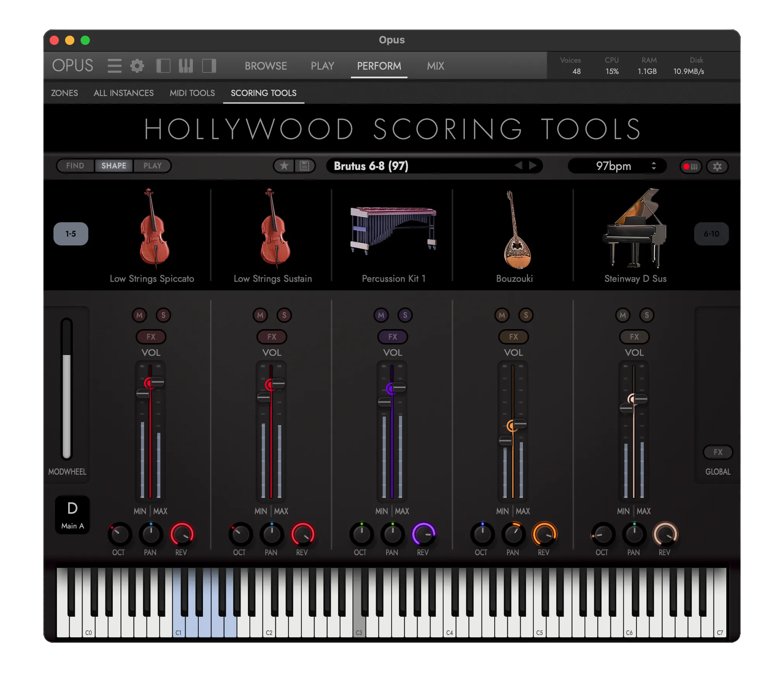Click the 97bpm tempo stepper arrows
The height and width of the screenshot is (700, 784).
click(x=654, y=166)
